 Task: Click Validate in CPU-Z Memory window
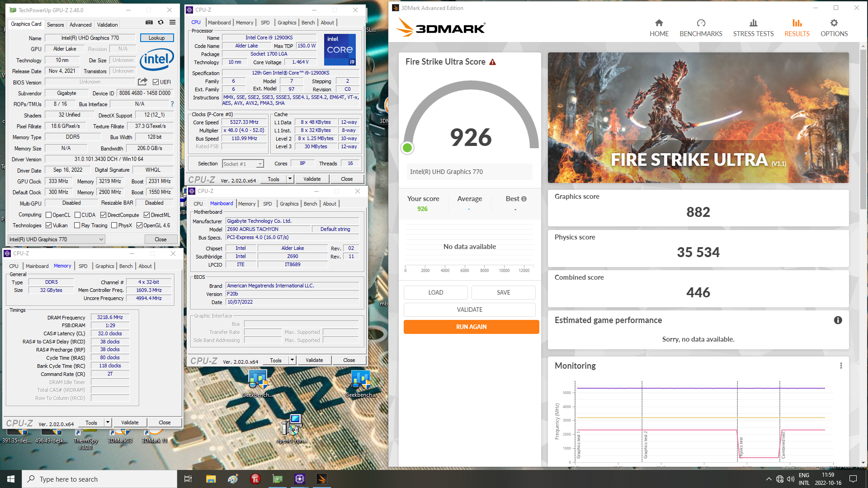(130, 422)
